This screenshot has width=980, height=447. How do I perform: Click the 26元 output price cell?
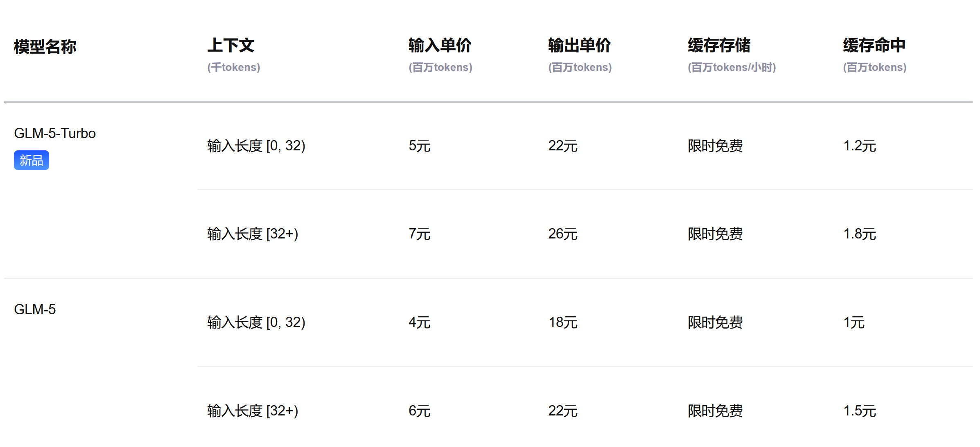click(x=563, y=234)
